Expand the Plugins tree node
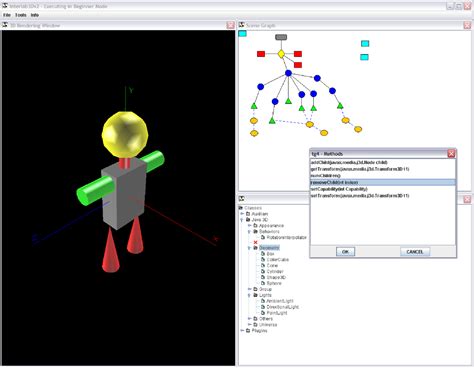Screen dimensions: 474x380 [242, 331]
